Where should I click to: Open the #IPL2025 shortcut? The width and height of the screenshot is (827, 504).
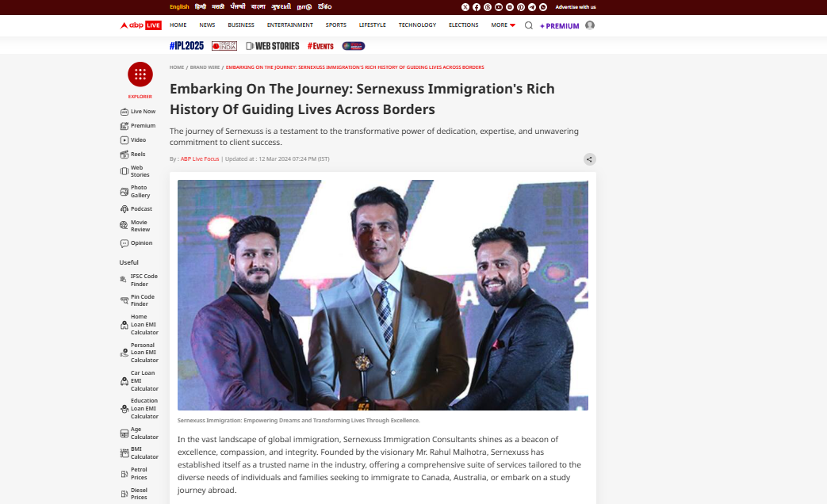[186, 46]
